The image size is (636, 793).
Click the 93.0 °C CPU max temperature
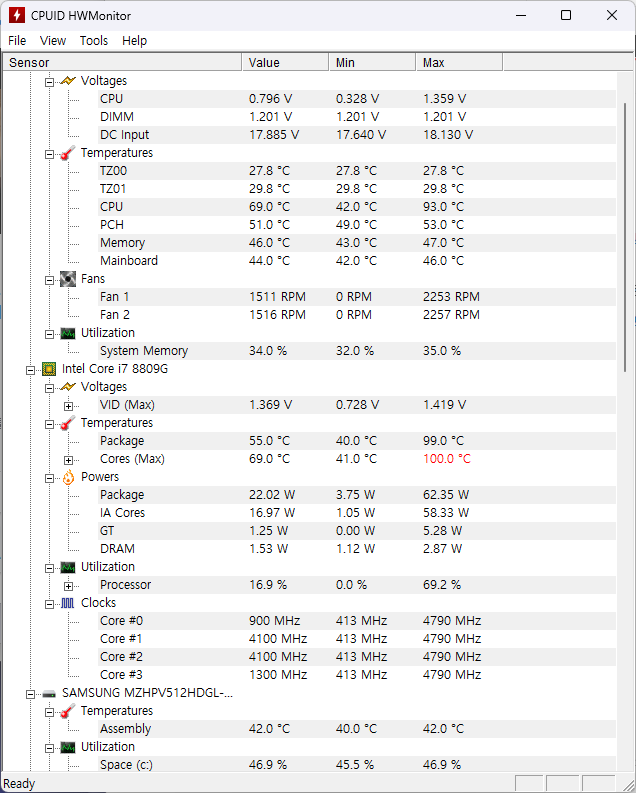coord(443,206)
